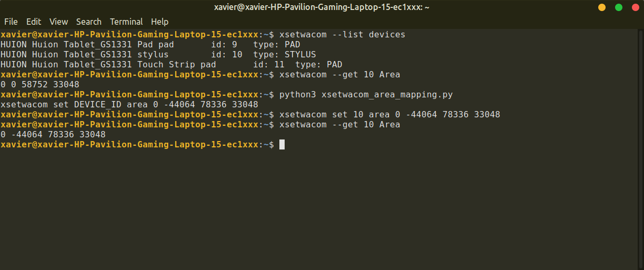Click the 'xsetwacom set DEVICE_ID area' output line
The image size is (644, 270).
click(x=129, y=105)
